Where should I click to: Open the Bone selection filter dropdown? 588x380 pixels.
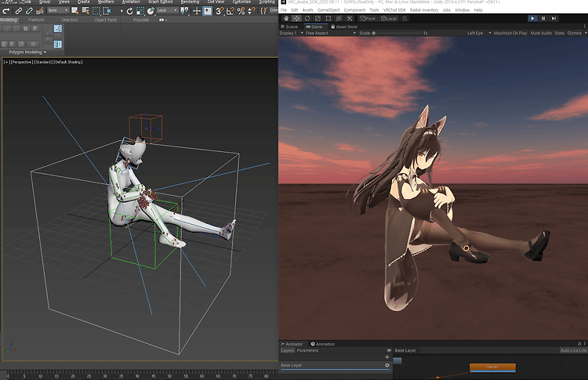(58, 10)
